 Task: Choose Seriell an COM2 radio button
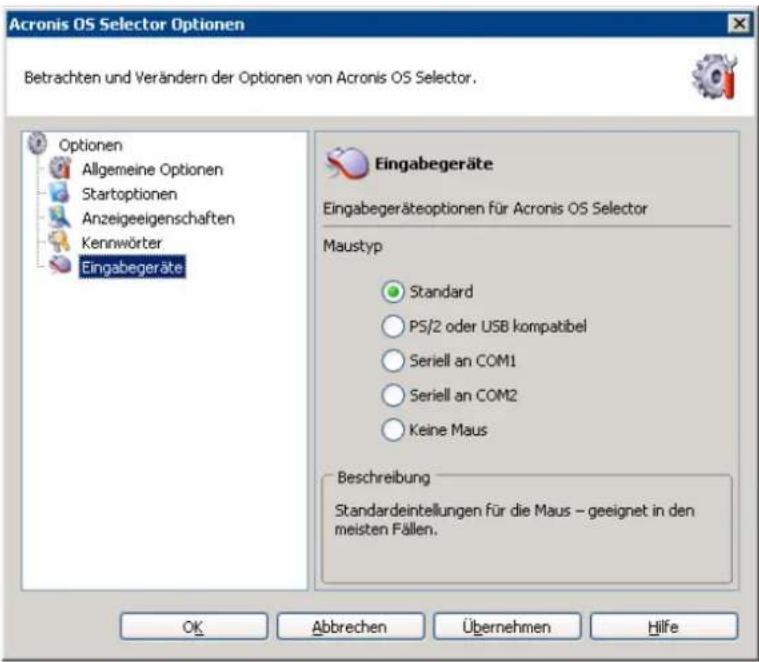393,395
